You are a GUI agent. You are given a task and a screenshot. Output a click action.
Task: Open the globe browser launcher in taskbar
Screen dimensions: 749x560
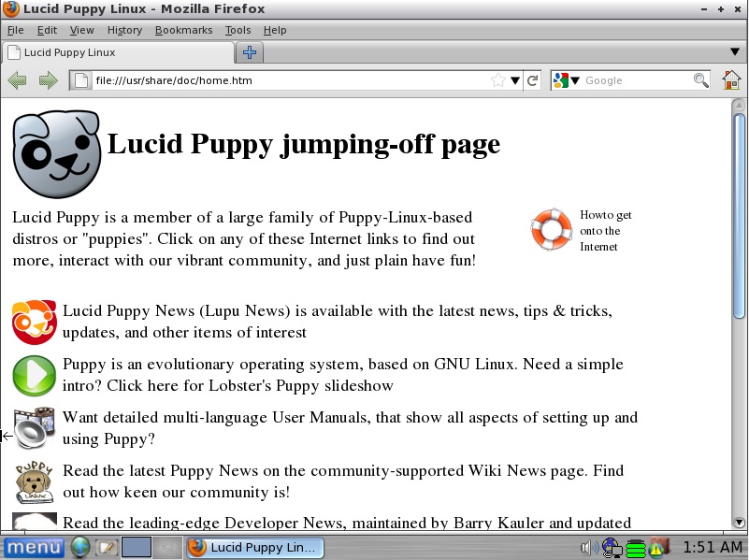80,547
